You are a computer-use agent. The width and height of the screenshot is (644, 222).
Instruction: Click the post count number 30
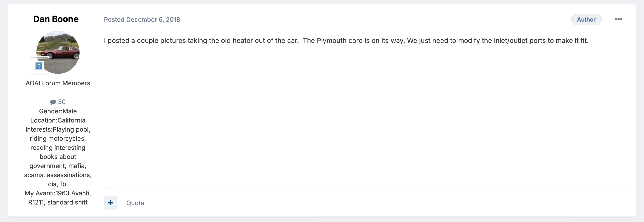62,102
